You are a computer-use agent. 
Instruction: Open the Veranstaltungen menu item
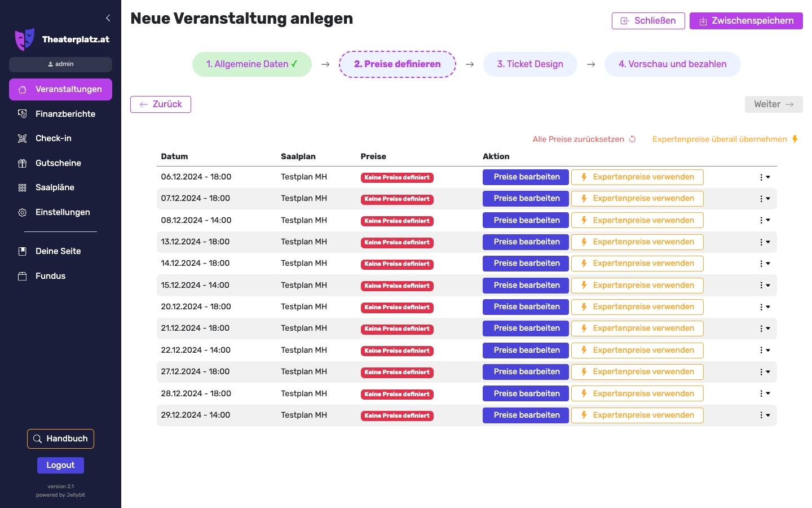tap(61, 89)
